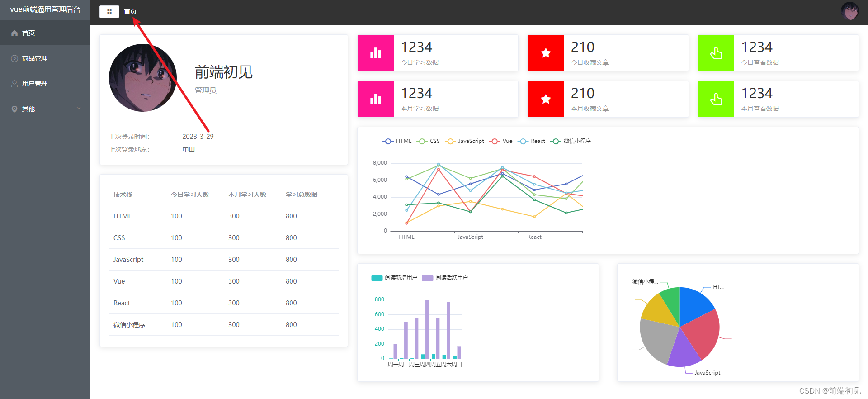Viewport: 868px width, 399px height.
Task: Click the 本月学习人数 column header
Action: (247, 195)
